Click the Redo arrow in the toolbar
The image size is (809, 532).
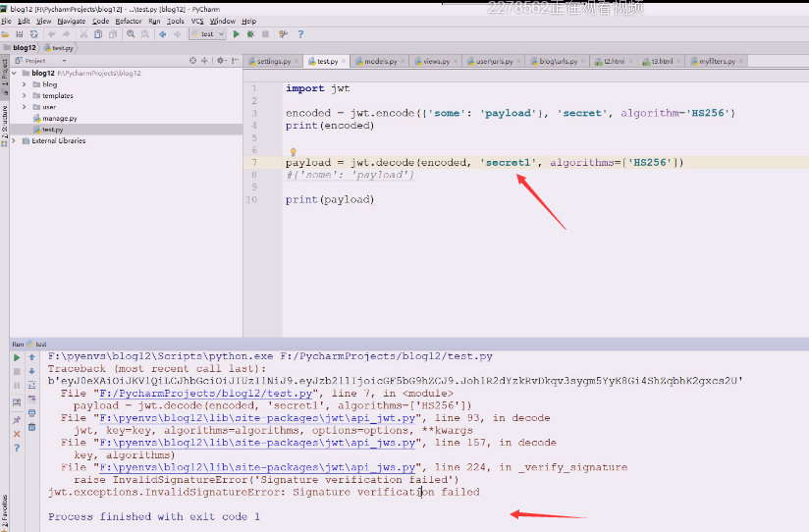(x=66, y=34)
